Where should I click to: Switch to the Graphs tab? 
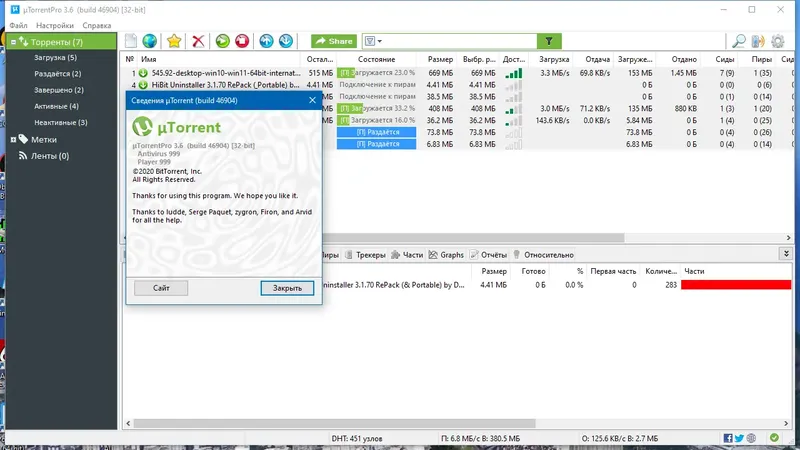tap(446, 255)
